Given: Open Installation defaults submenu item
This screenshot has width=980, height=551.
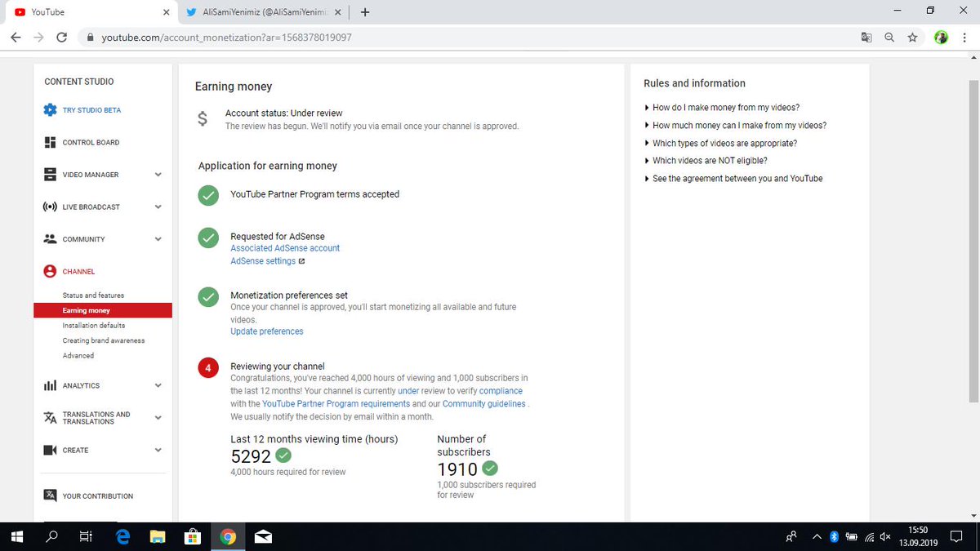Looking at the screenshot, I should [x=94, y=326].
